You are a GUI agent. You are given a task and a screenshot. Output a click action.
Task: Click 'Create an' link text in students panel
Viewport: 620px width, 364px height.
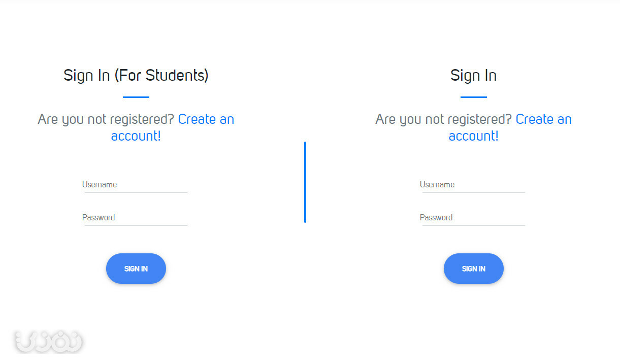pos(206,119)
